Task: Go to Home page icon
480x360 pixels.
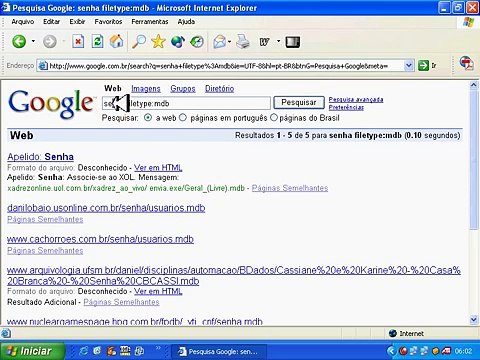Action: coord(116,42)
